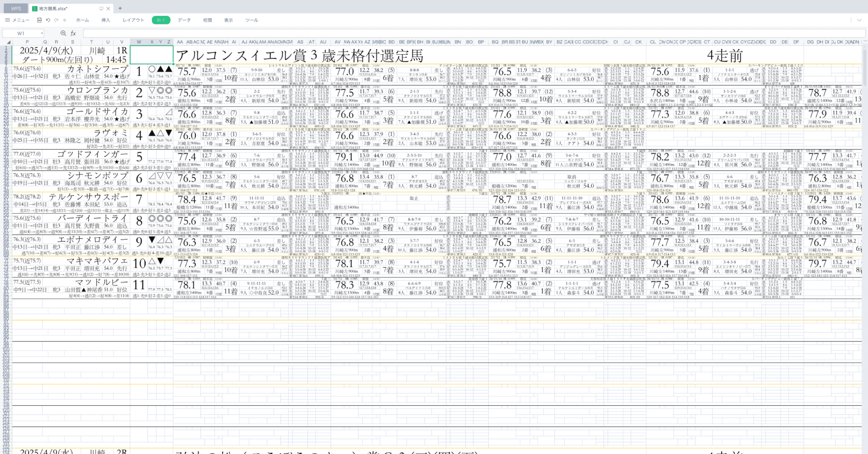The width and height of the screenshot is (868, 454).
Task: Open the メニュー hamburger menu
Action: [17, 20]
